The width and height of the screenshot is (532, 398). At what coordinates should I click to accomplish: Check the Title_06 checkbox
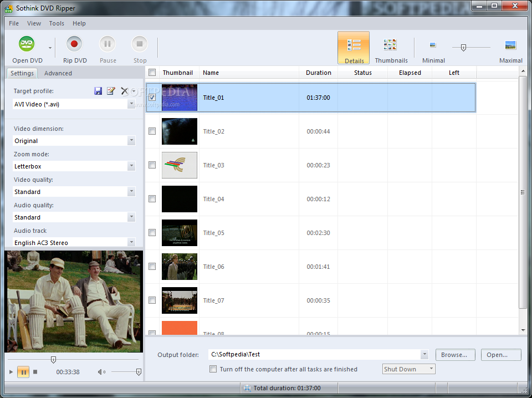(152, 267)
